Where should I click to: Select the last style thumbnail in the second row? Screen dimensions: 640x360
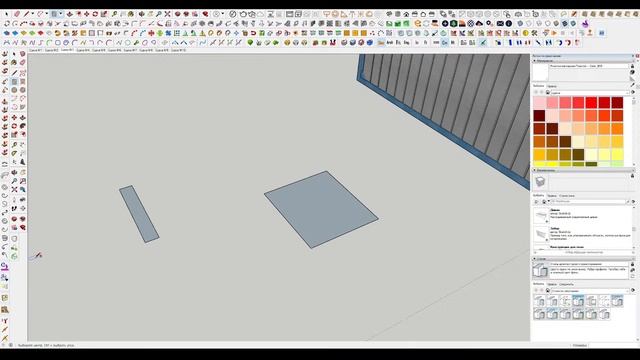(604, 313)
